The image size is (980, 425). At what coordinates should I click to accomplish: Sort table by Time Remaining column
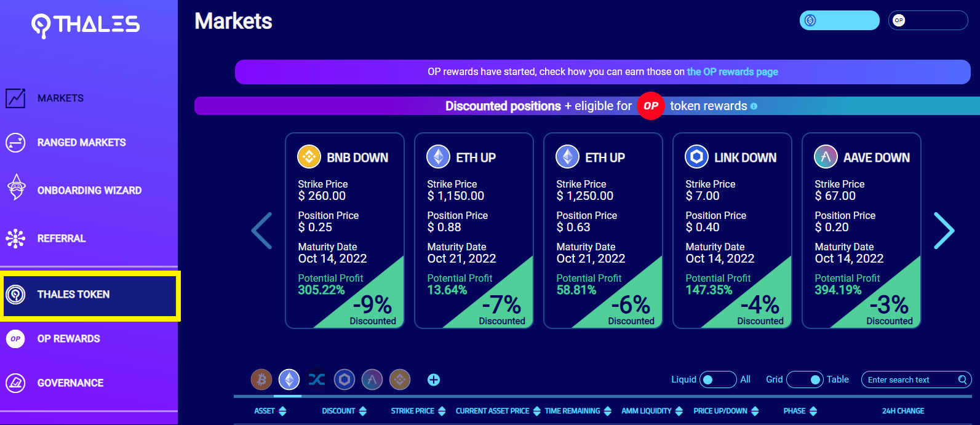[578, 411]
